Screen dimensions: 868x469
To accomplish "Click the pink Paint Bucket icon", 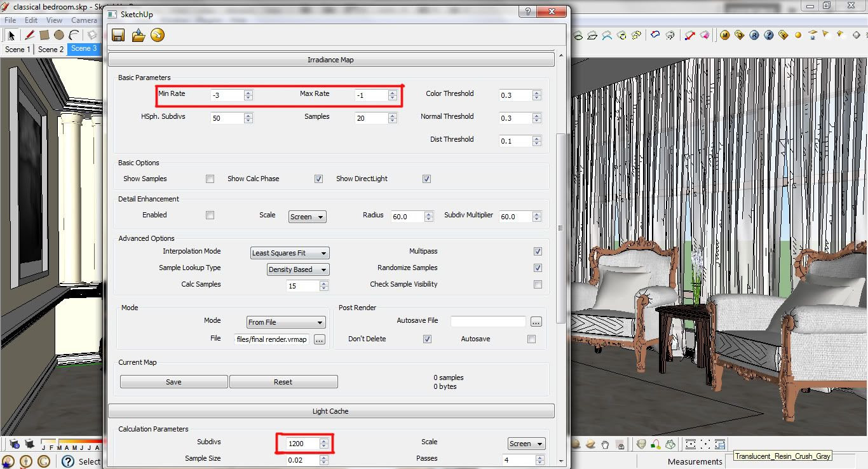I will coord(705,36).
